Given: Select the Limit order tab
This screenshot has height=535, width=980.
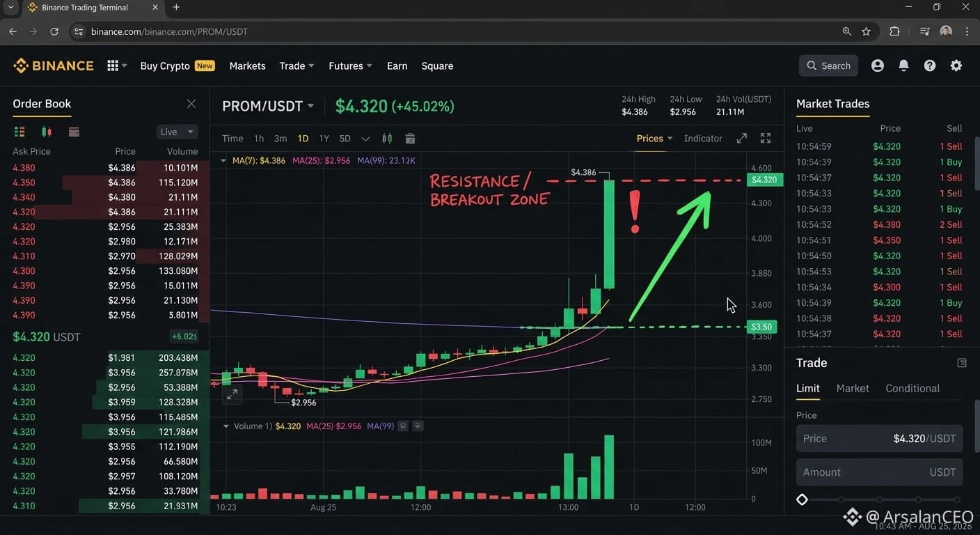Looking at the screenshot, I should (x=808, y=388).
